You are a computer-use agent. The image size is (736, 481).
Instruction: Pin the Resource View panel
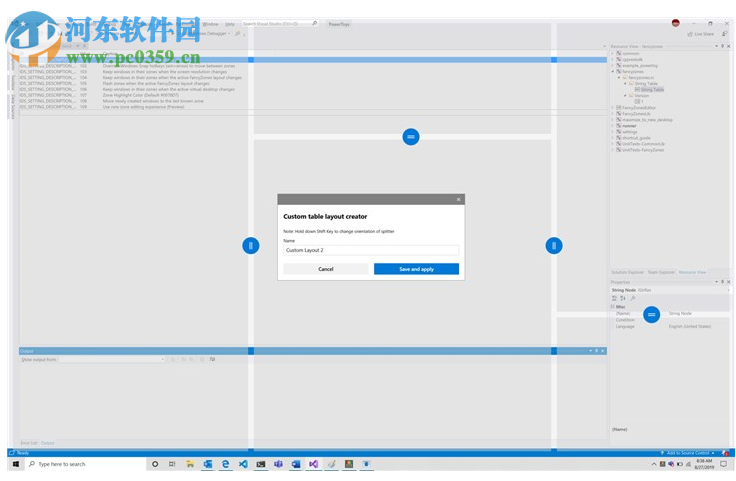722,46
